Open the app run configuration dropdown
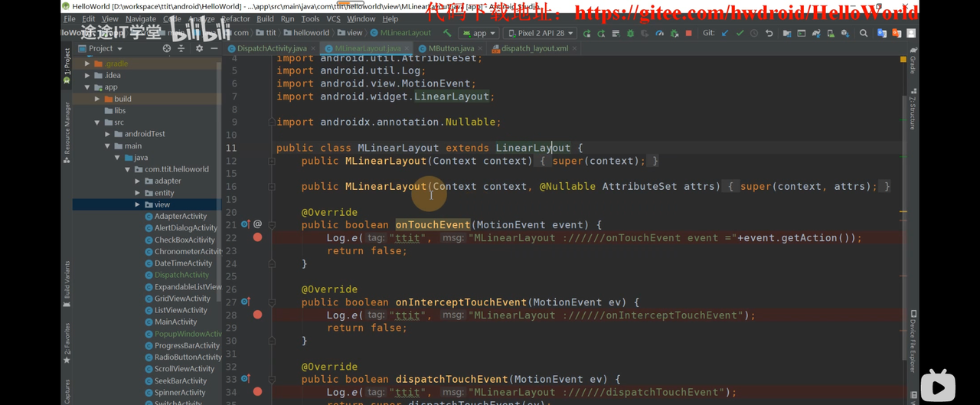980x405 pixels. click(479, 33)
